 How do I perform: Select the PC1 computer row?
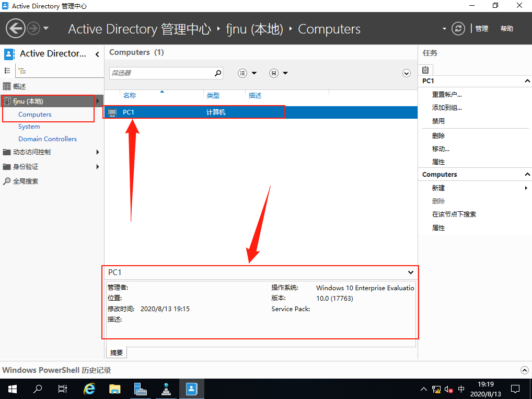261,112
